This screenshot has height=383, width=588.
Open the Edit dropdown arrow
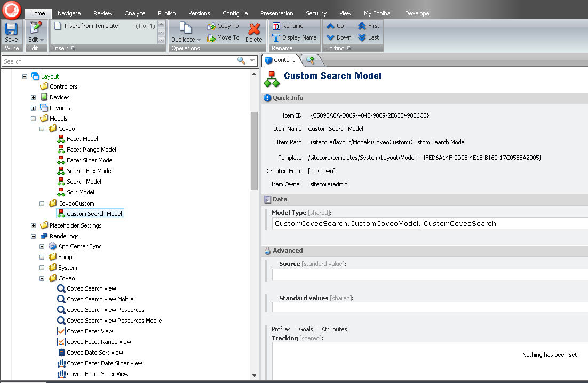tap(42, 40)
